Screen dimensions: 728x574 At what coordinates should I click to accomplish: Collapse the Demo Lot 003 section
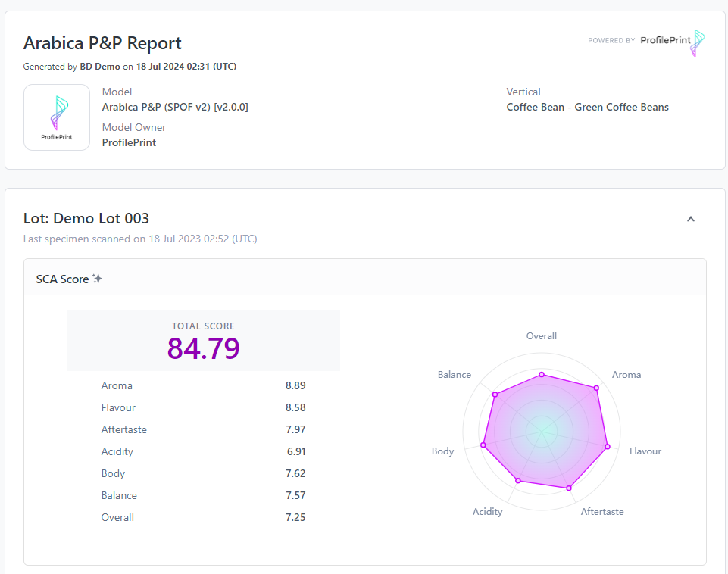(690, 220)
